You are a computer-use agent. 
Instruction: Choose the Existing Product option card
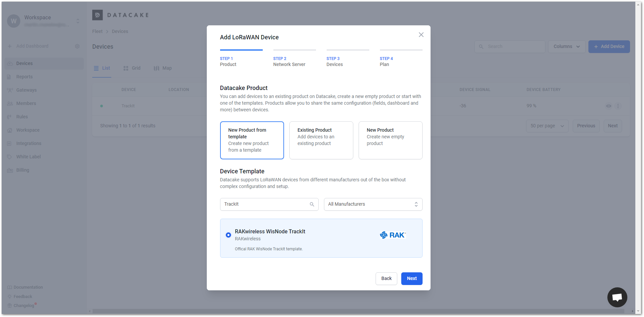point(321,140)
